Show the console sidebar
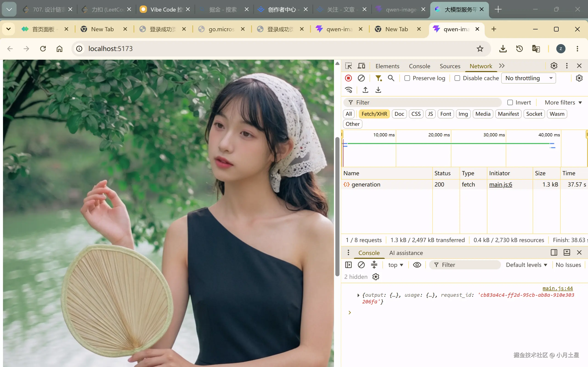The width and height of the screenshot is (588, 367). 348,265
